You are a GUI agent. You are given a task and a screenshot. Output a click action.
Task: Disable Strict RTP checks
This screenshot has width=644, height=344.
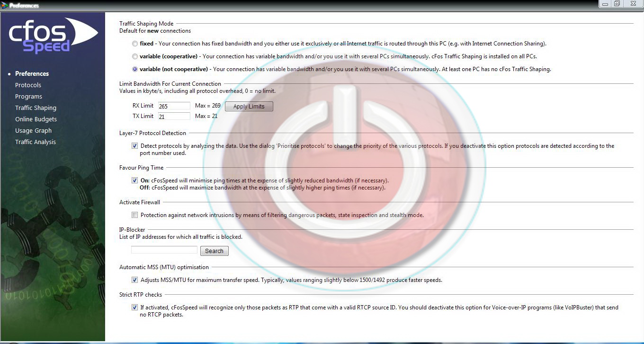134,307
